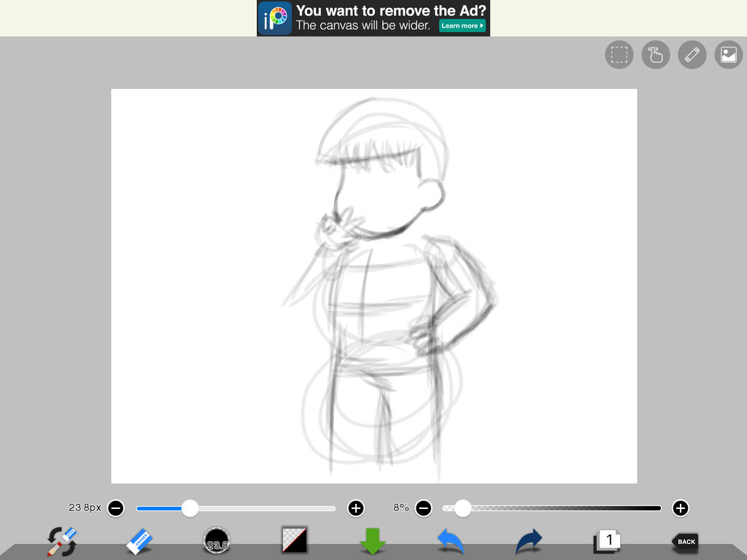This screenshot has width=747, height=560.
Task: Increase opacity with plus button
Action: 681,508
